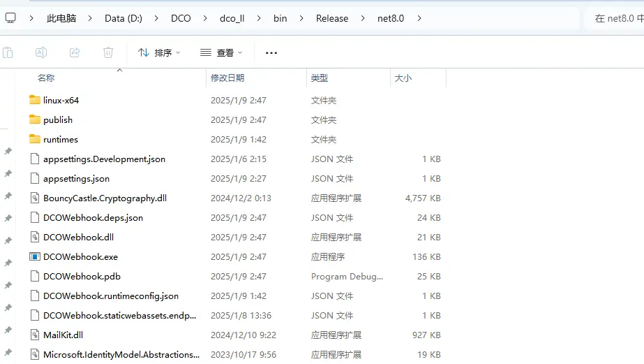Click the 2024/12/10 9:22 date cell

(x=243, y=335)
